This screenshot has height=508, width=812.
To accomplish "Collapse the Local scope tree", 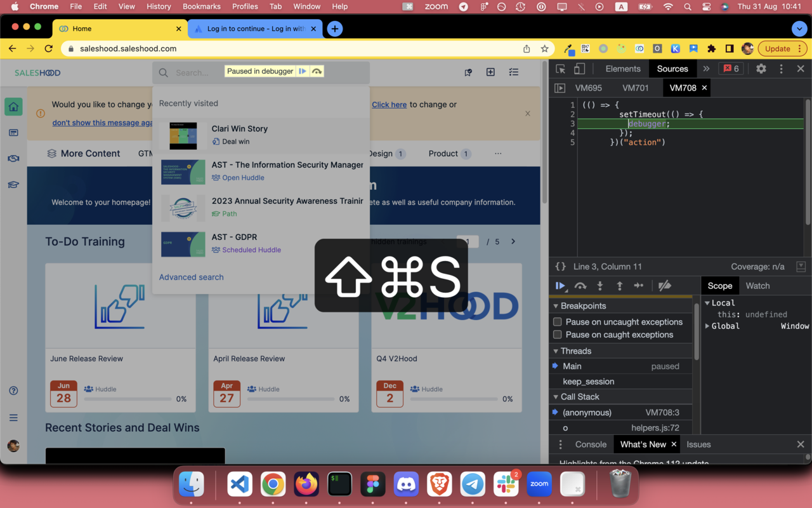I will pos(707,303).
